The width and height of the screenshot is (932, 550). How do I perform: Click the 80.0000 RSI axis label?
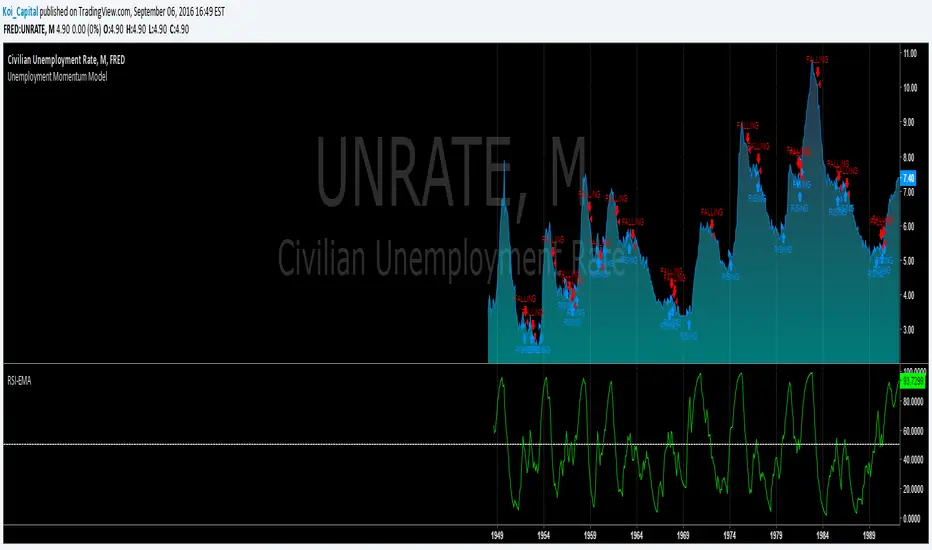pyautogui.click(x=913, y=401)
